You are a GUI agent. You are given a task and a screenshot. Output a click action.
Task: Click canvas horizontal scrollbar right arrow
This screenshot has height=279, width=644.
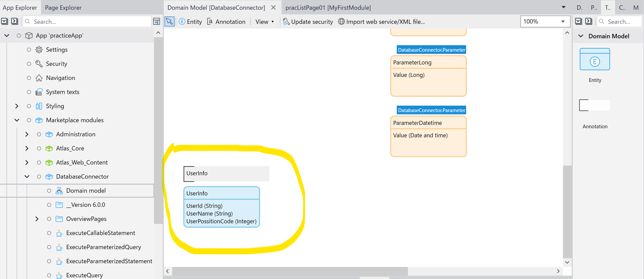(x=558, y=271)
